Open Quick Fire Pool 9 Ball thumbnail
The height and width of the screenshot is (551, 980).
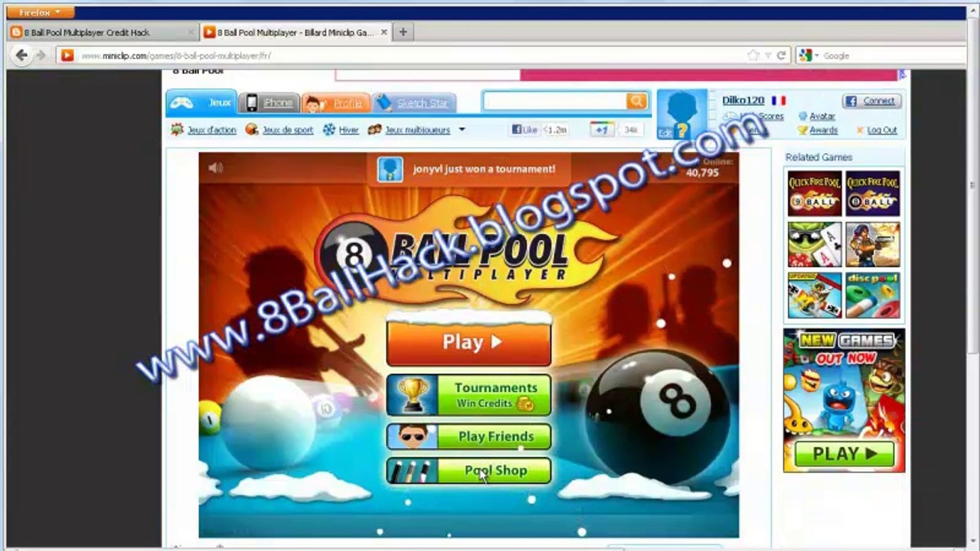814,193
